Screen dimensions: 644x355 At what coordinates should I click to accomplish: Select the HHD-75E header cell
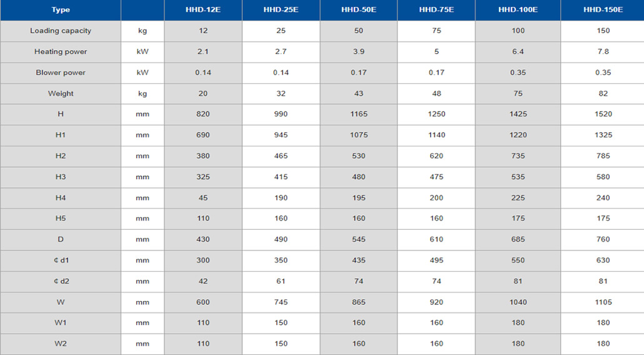coord(436,10)
